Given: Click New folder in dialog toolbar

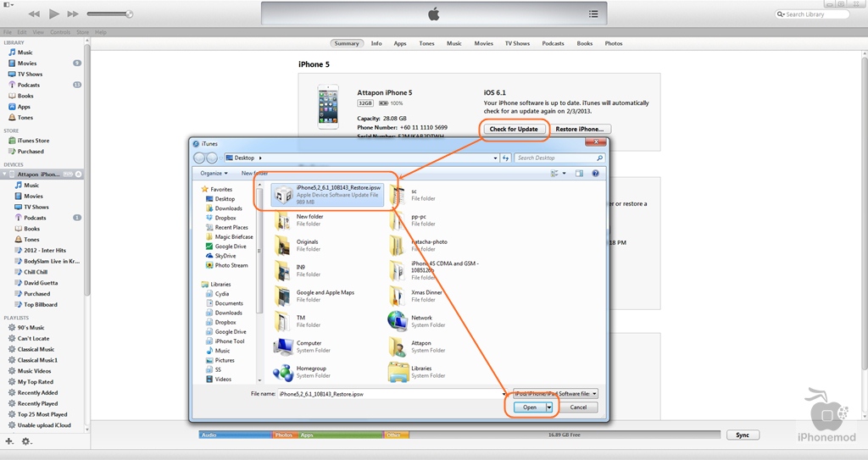Looking at the screenshot, I should [x=254, y=174].
